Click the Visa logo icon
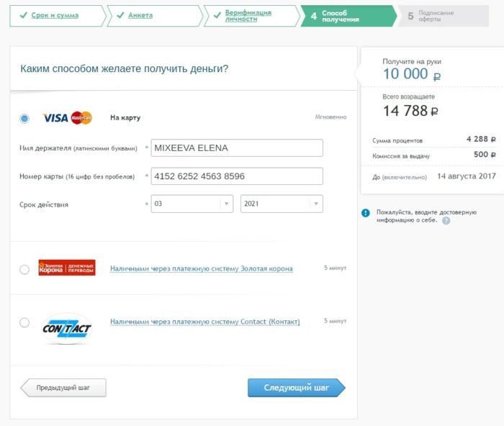Screen dimensions: 504x426 coord(55,118)
